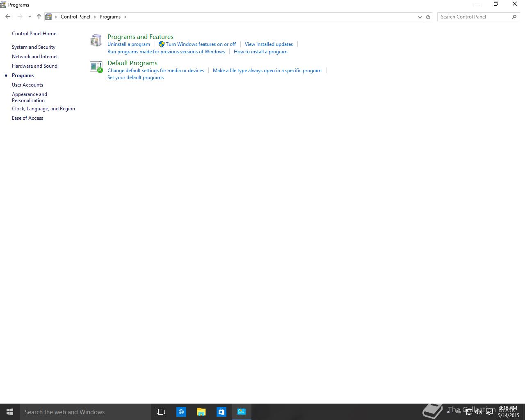
Task: Click the volume speaker icon in tray
Action: click(x=479, y=412)
